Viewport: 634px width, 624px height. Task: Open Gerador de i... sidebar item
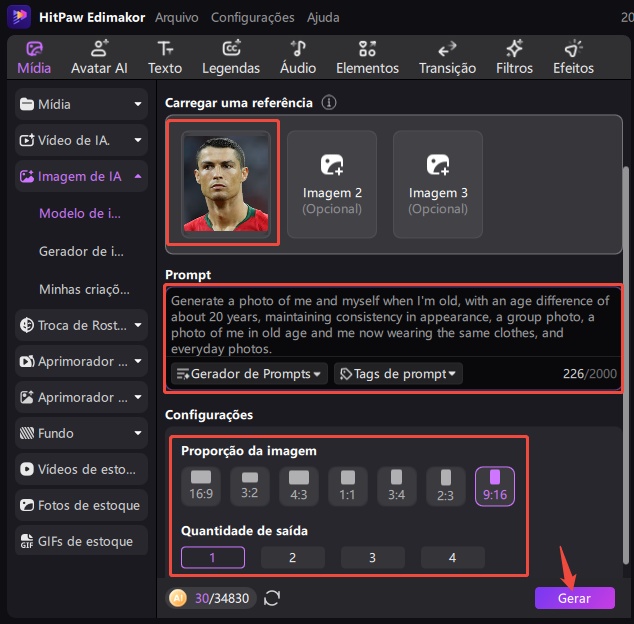(x=81, y=251)
